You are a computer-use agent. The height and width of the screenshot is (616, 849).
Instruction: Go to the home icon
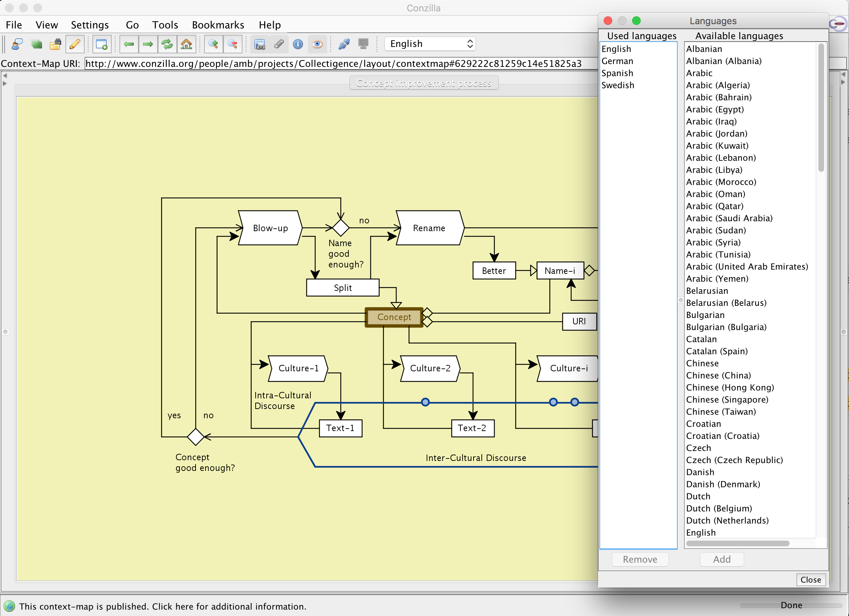coord(186,44)
